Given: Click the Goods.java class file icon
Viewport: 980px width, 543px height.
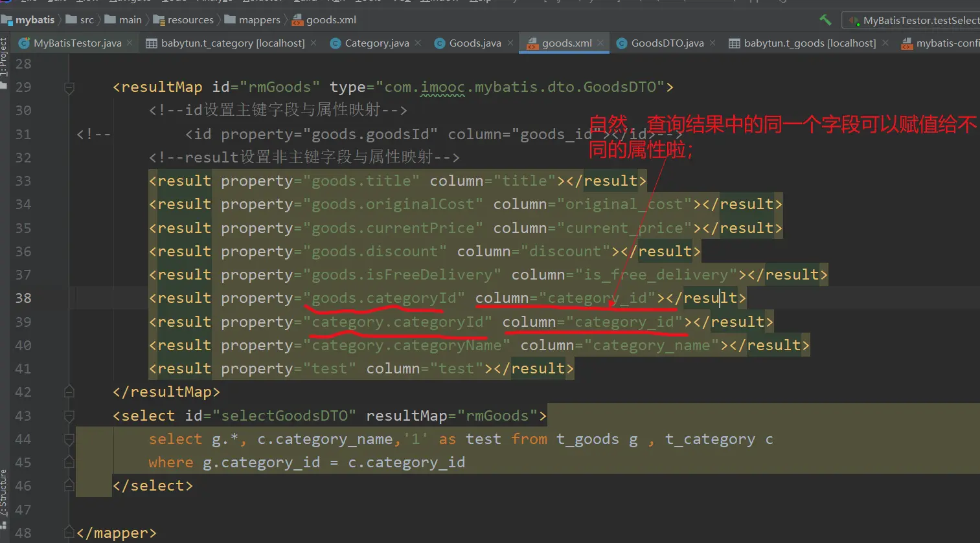Looking at the screenshot, I should 440,43.
